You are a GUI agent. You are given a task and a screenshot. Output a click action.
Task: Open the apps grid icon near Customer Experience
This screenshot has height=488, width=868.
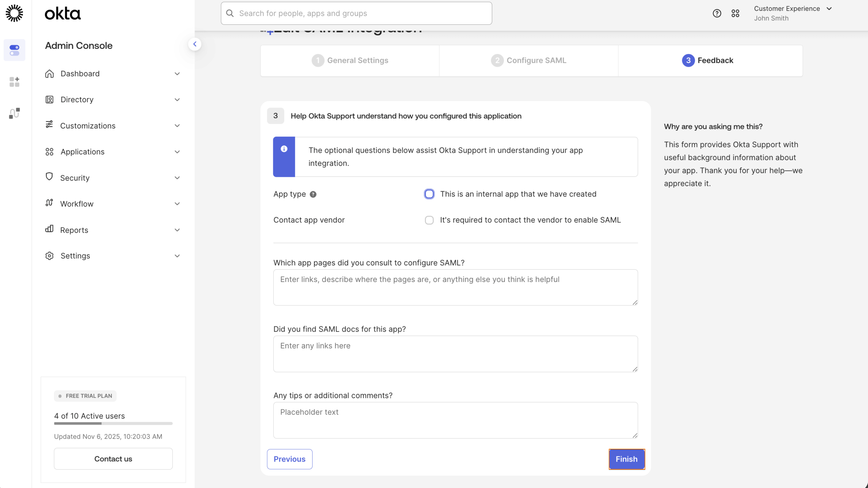coord(735,13)
